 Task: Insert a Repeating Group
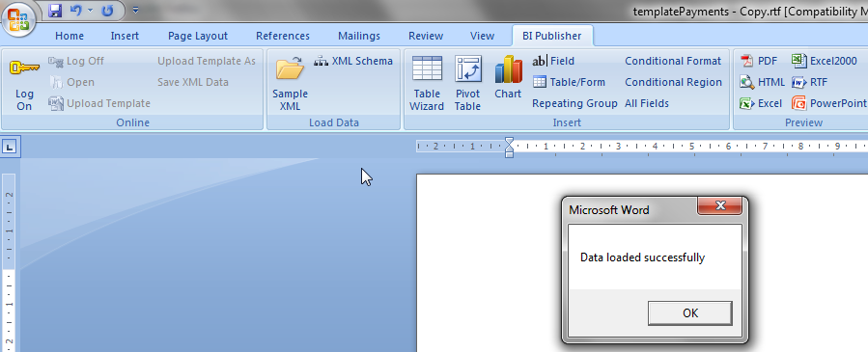(574, 103)
